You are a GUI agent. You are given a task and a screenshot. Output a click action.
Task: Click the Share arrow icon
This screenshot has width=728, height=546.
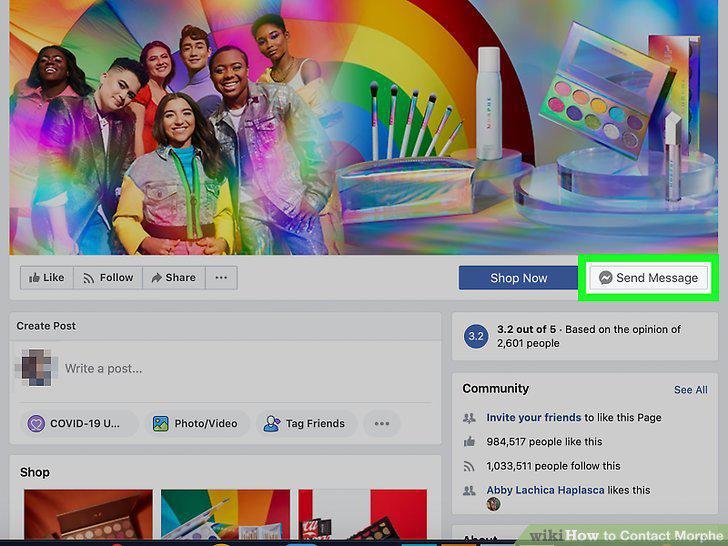[156, 278]
